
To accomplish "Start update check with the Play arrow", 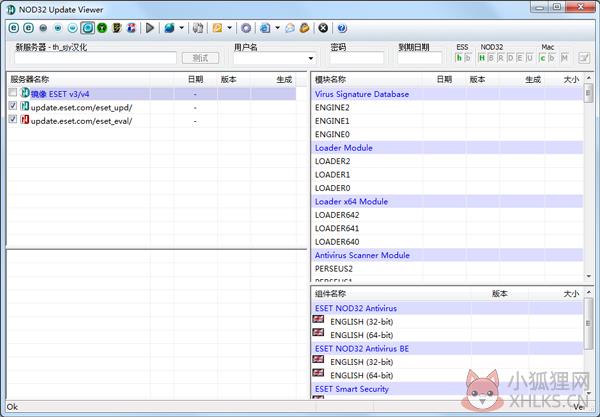I will point(150,28).
